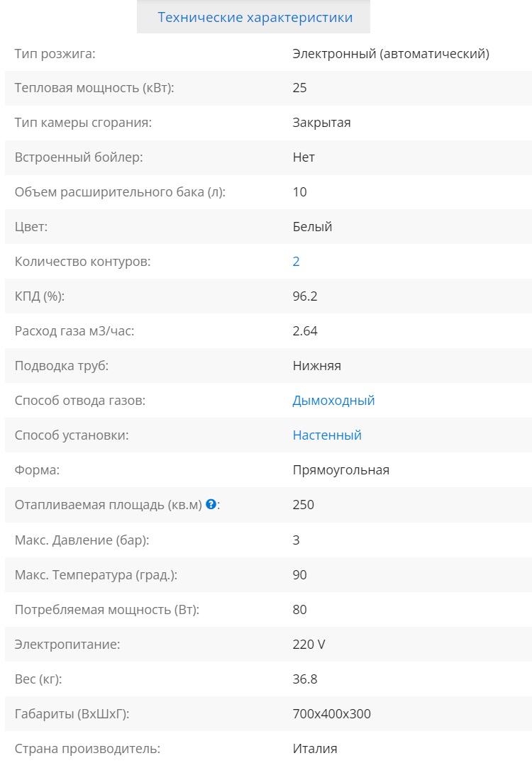Screen dimensions: 532x763
Task: Click the Нижняя pipe connection value
Action: point(316,366)
